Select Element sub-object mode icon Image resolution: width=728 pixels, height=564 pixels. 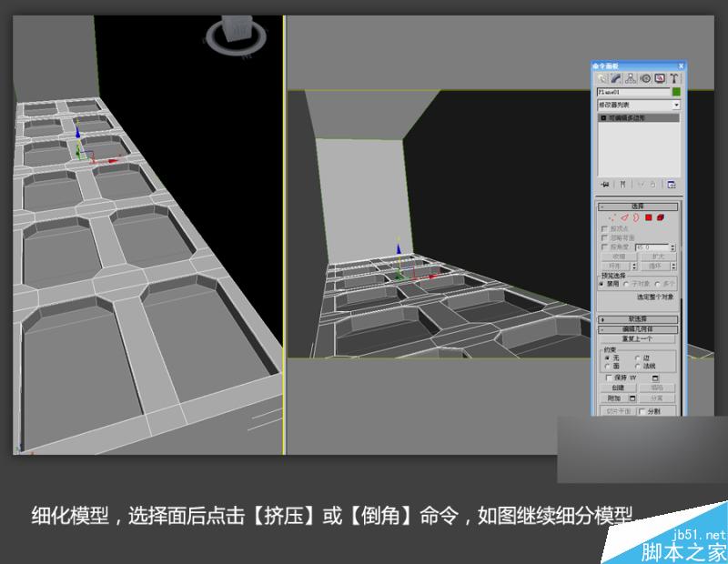tap(662, 216)
